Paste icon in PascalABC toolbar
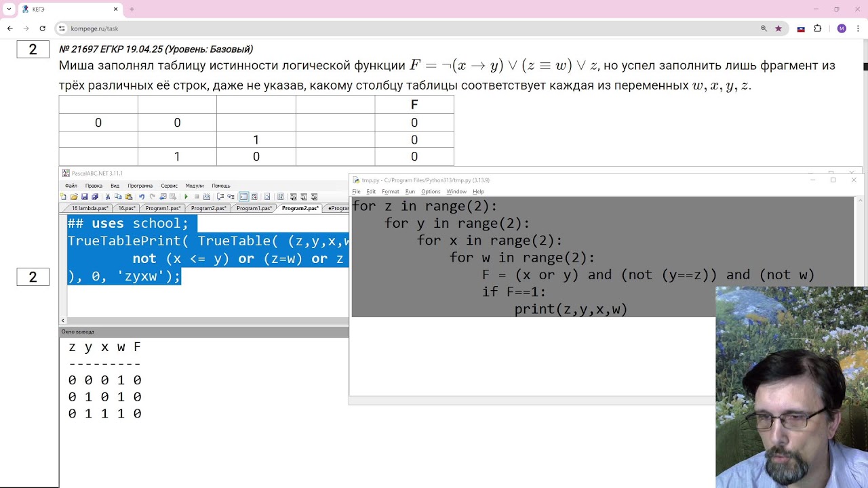 point(128,197)
